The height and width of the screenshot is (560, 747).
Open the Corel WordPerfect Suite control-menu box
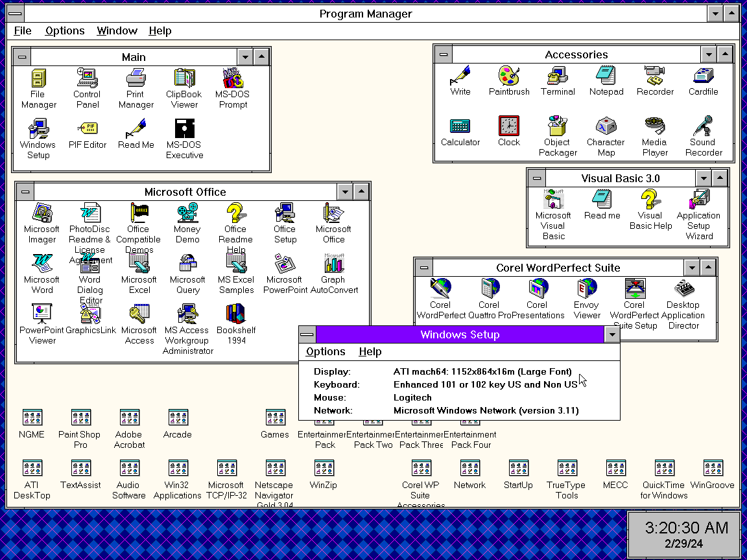424,268
